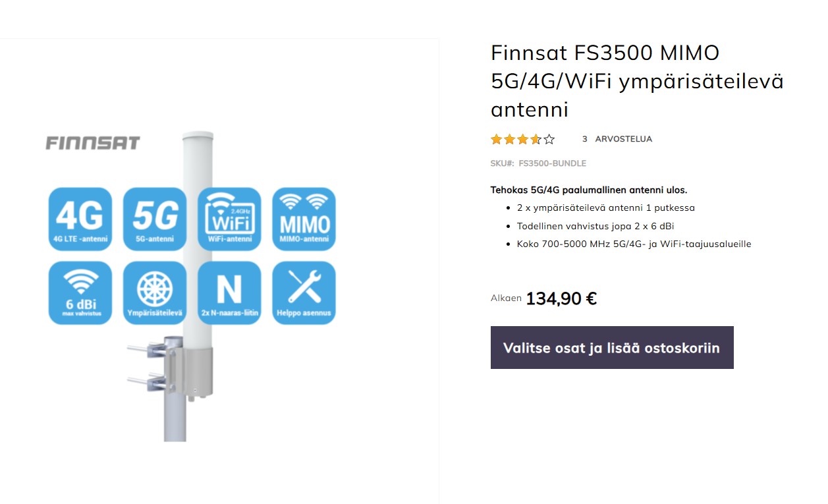
Task: Click the MIMO-antenni icon
Action: [304, 219]
